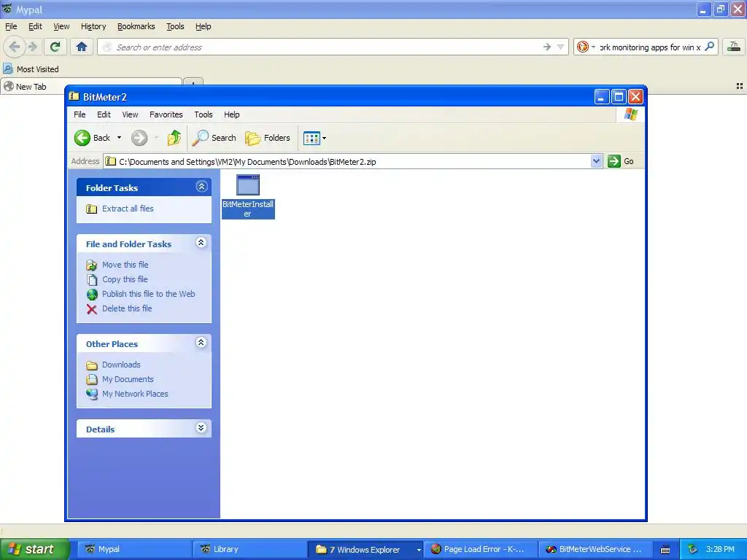Click Most Visited bookmarks button
This screenshot has height=560, width=747.
(31, 69)
